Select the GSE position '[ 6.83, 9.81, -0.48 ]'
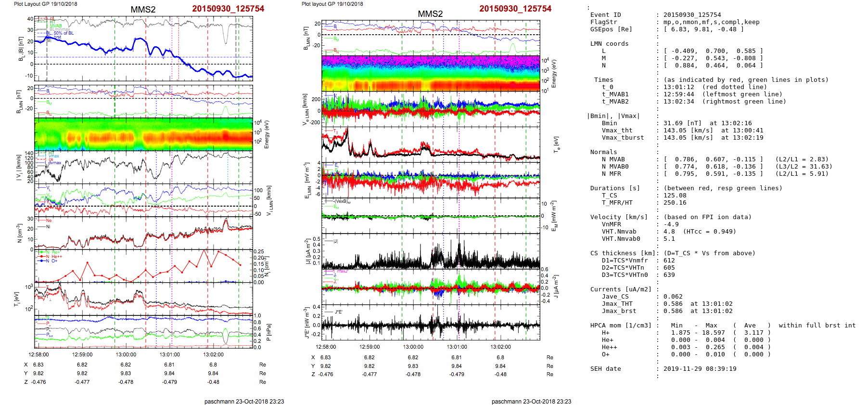The height and width of the screenshot is (405, 868). tap(704, 29)
